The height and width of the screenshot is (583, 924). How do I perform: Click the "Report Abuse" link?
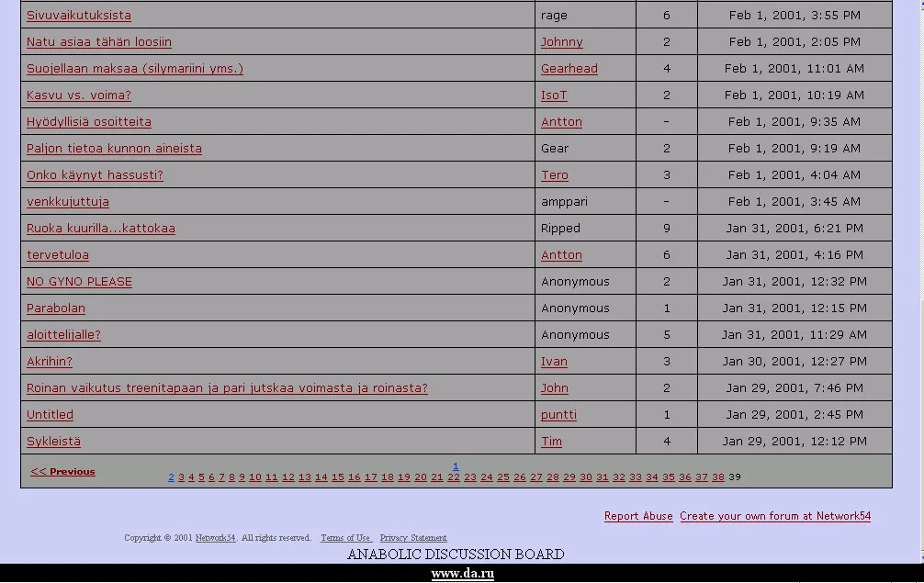(638, 517)
